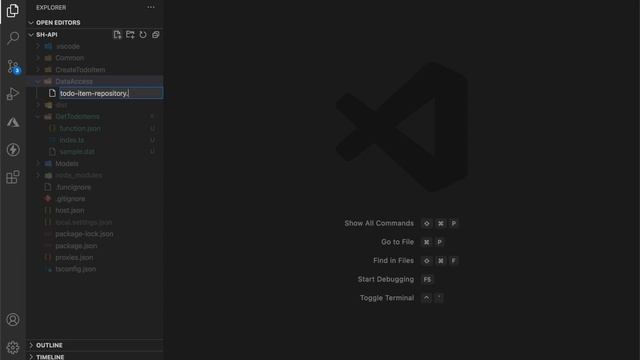Click the todo-item-repository filename input box
This screenshot has width=640, height=360.
point(111,93)
